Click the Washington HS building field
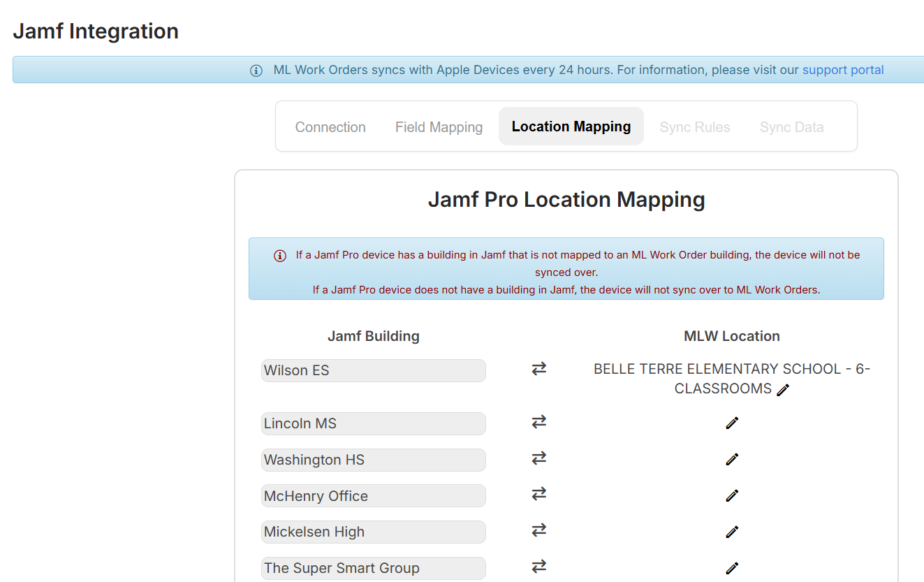Image resolution: width=924 pixels, height=582 pixels. pyautogui.click(x=374, y=460)
